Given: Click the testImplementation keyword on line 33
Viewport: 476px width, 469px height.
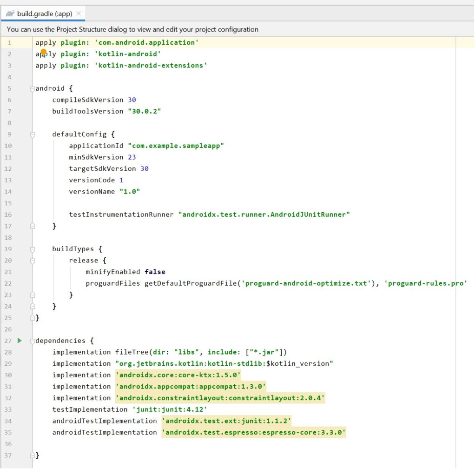Looking at the screenshot, I should point(90,410).
